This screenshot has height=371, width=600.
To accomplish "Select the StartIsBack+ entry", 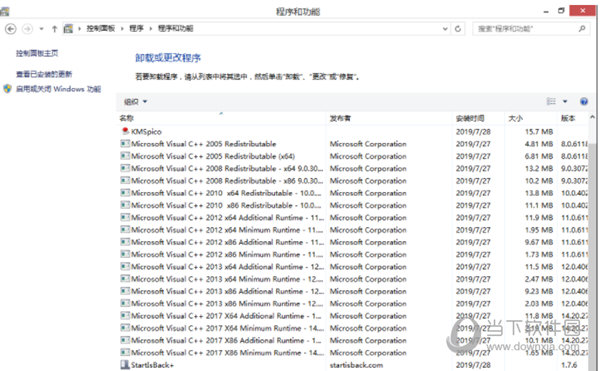I will (x=152, y=365).
